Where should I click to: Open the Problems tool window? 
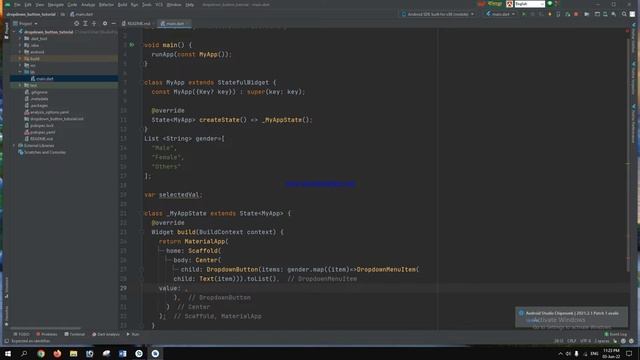pos(47,334)
